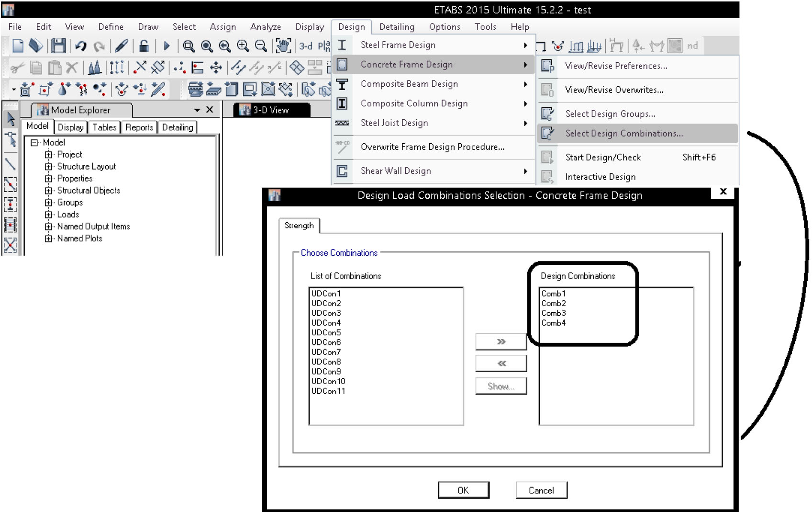This screenshot has width=812, height=512.
Task: Open the Analyze menu
Action: 266,27
